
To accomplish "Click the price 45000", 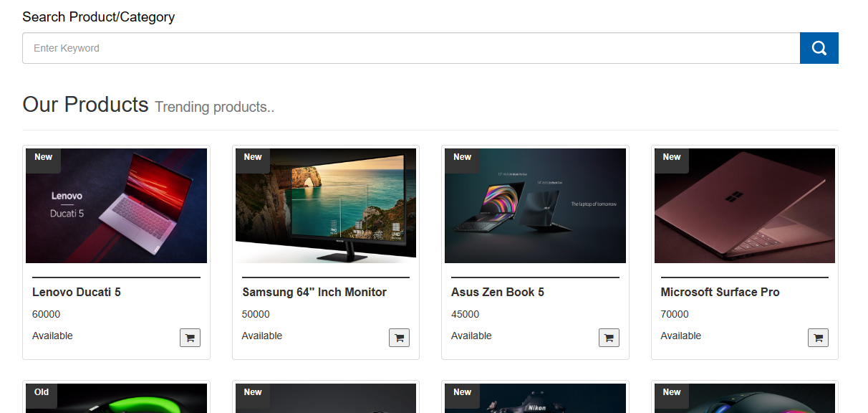I will click(x=466, y=314).
